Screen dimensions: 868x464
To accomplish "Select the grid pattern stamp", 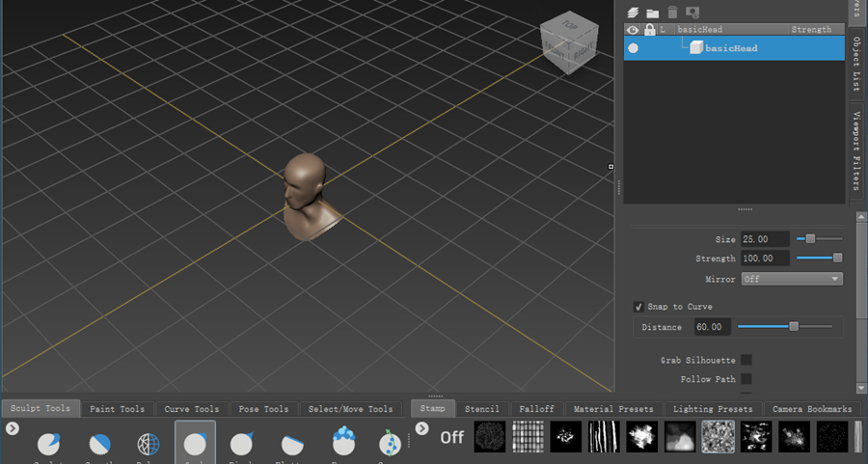I will pyautogui.click(x=528, y=436).
